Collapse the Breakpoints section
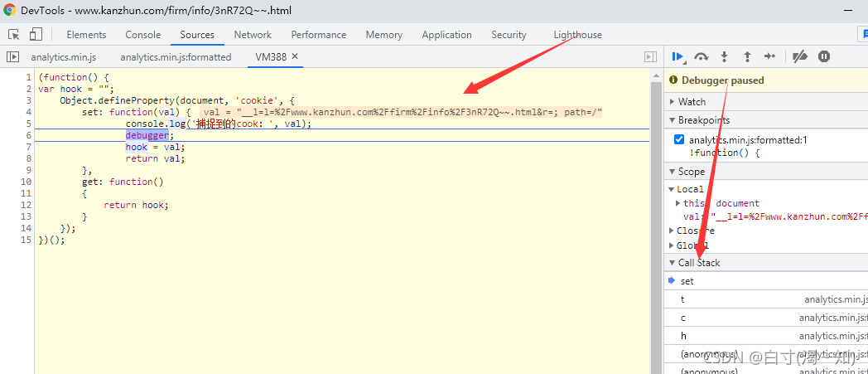The image size is (868, 374). coord(673,120)
